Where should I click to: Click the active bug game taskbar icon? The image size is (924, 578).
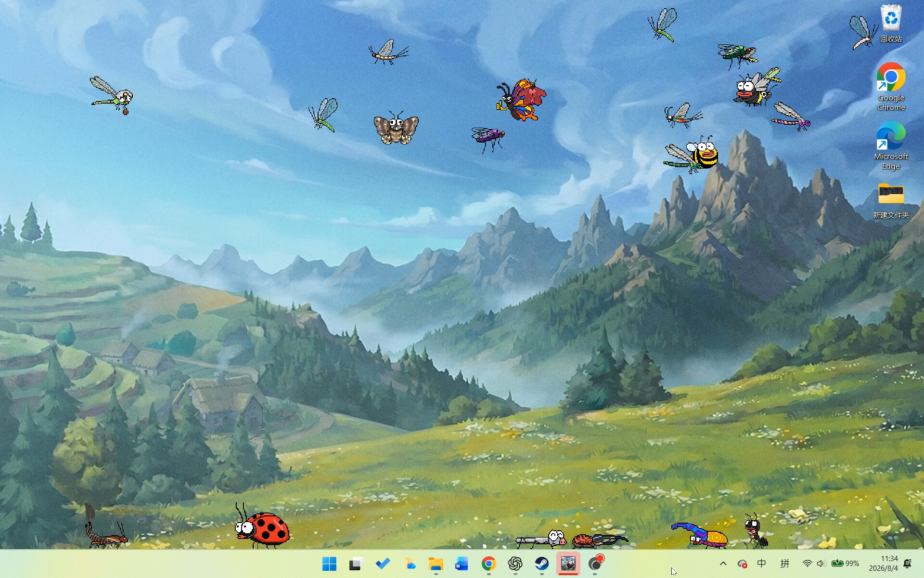pyautogui.click(x=568, y=564)
